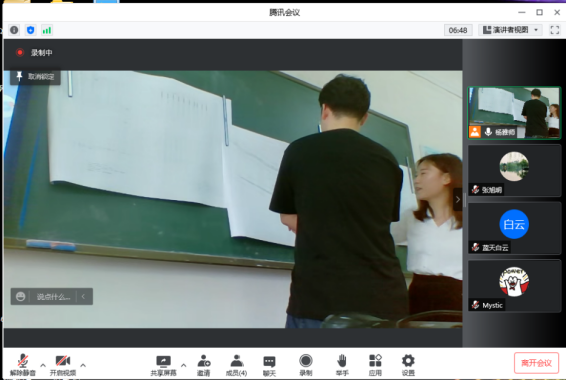
Task: Click the blue security shield icon
Action: [31, 30]
